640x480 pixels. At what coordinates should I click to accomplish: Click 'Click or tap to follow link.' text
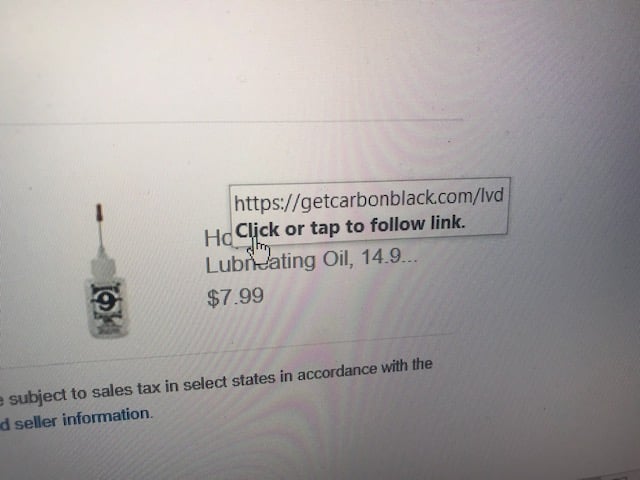click(350, 227)
